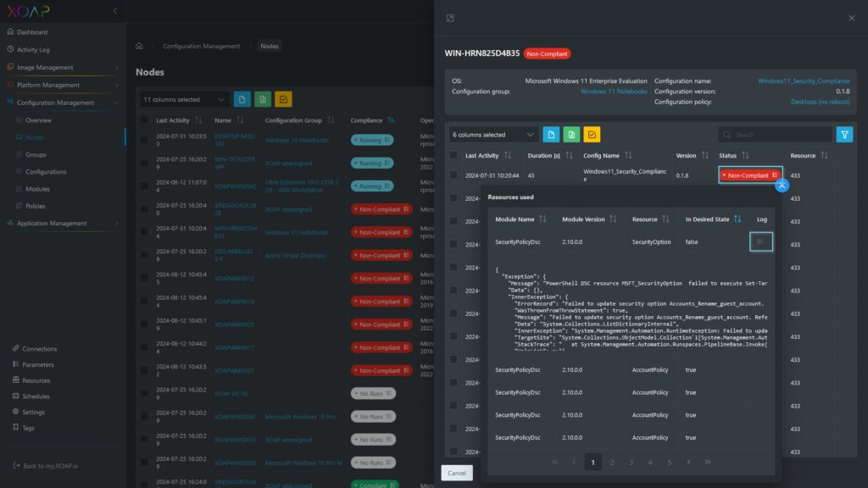Image resolution: width=868 pixels, height=488 pixels.
Task: Check the XOAPWAP0015 node row checkbox
Action: pyautogui.click(x=144, y=278)
